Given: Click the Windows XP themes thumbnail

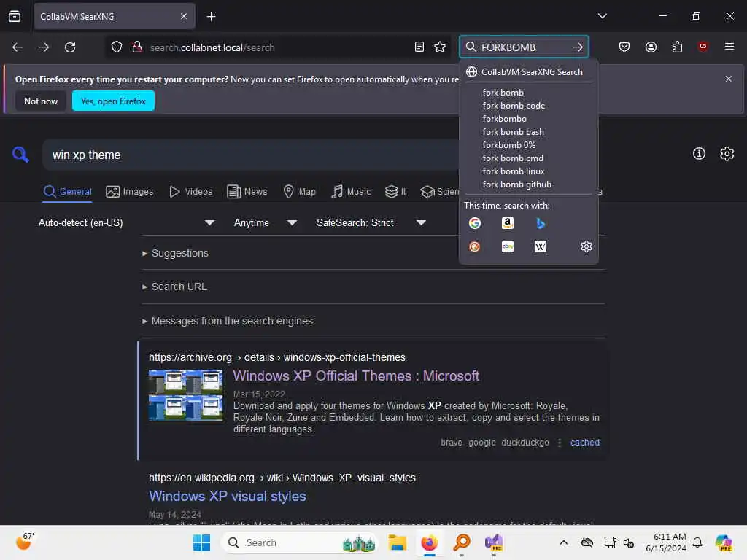Looking at the screenshot, I should [185, 395].
